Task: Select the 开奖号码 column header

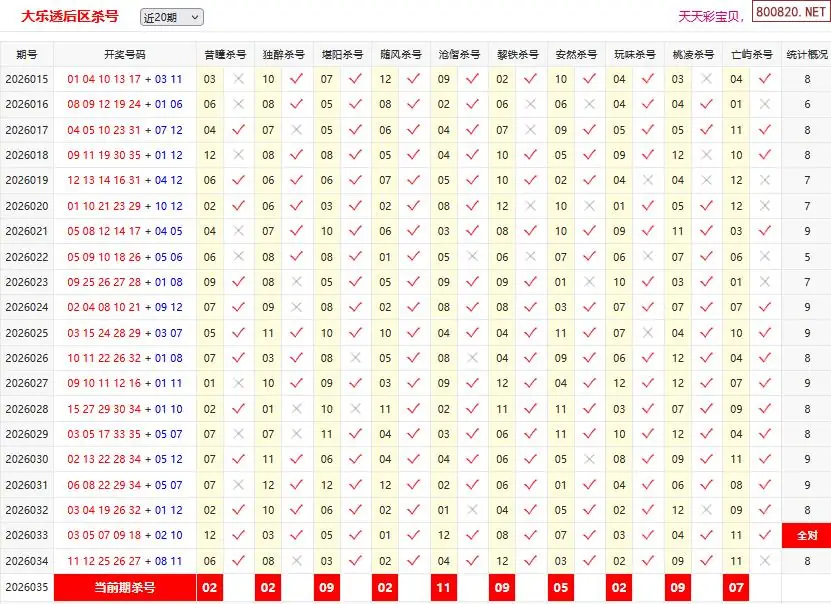Action: pos(125,54)
